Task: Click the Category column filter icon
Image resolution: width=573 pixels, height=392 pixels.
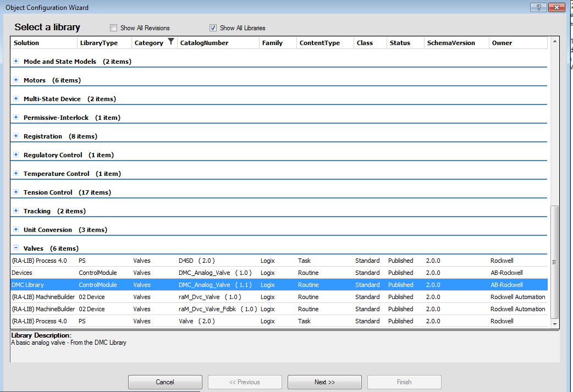Action: coord(170,42)
